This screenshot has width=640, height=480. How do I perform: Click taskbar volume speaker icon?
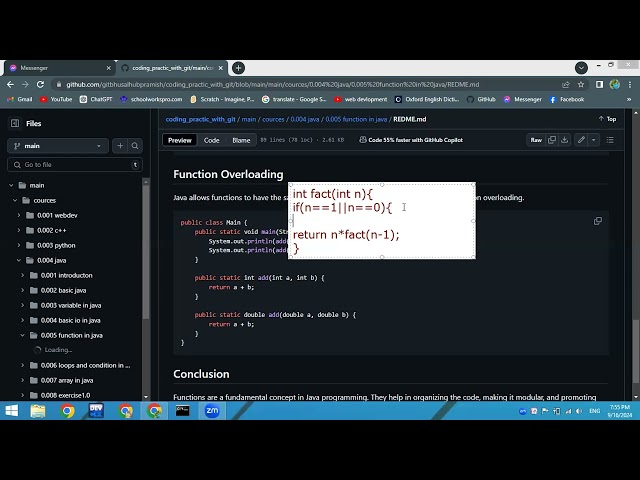pos(579,411)
